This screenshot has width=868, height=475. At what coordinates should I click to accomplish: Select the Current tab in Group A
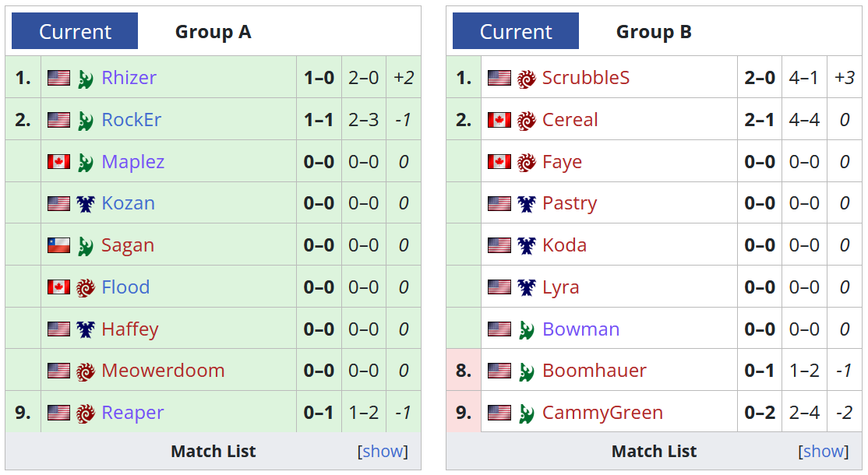click(75, 31)
